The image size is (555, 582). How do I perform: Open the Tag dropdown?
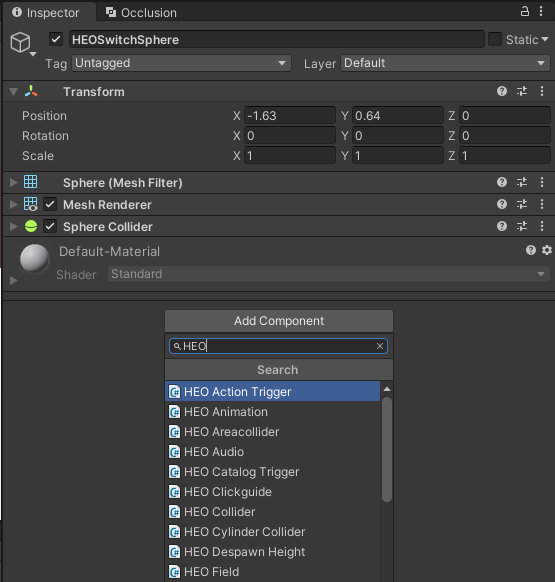(x=182, y=63)
